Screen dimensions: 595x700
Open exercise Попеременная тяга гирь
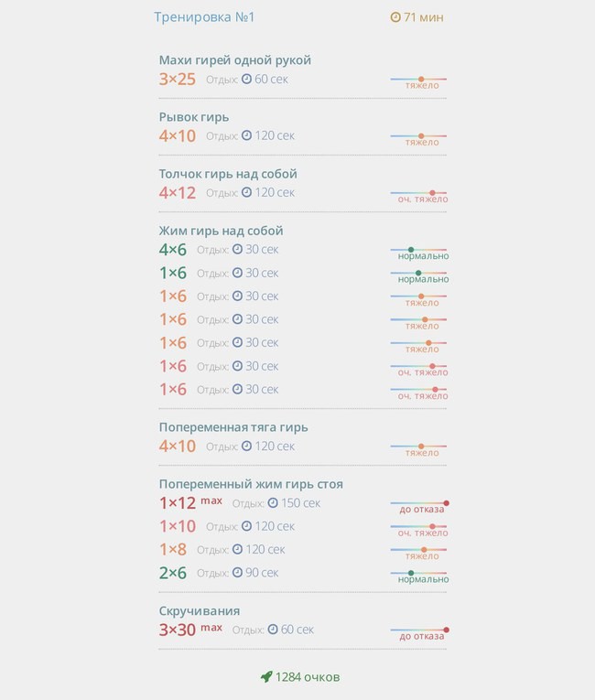[x=233, y=427]
